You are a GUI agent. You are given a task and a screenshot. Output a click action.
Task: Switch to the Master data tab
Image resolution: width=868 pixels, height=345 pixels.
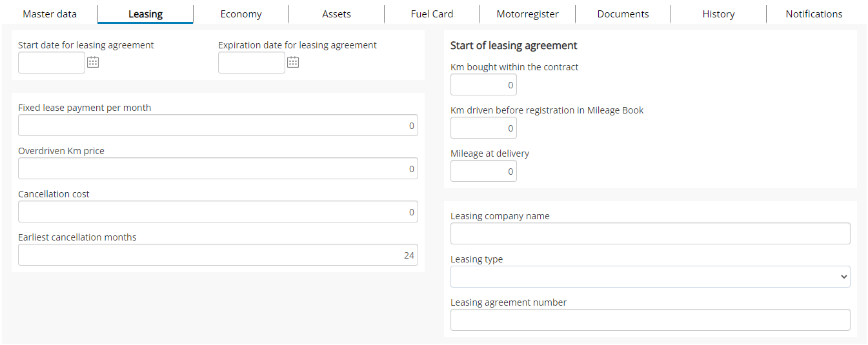pyautogui.click(x=50, y=14)
